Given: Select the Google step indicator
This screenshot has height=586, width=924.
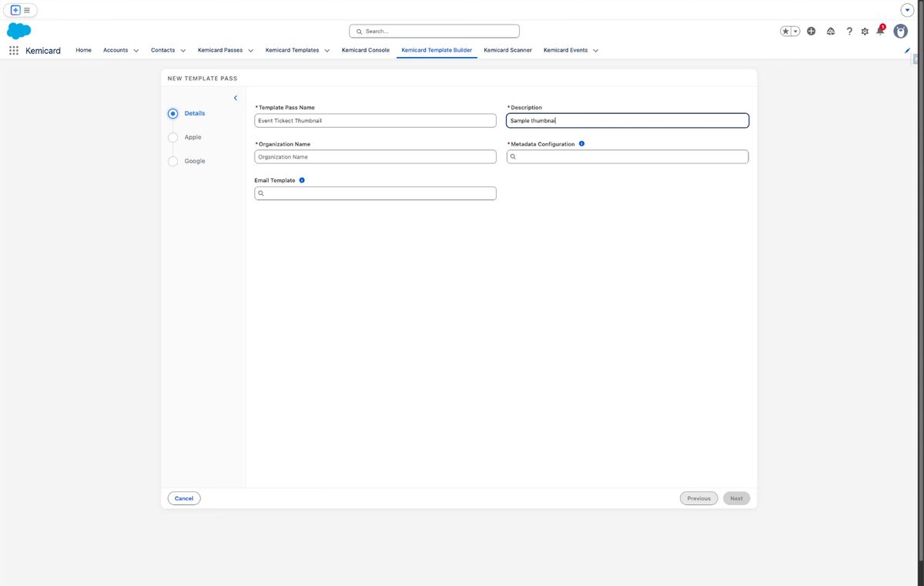Looking at the screenshot, I should [172, 161].
